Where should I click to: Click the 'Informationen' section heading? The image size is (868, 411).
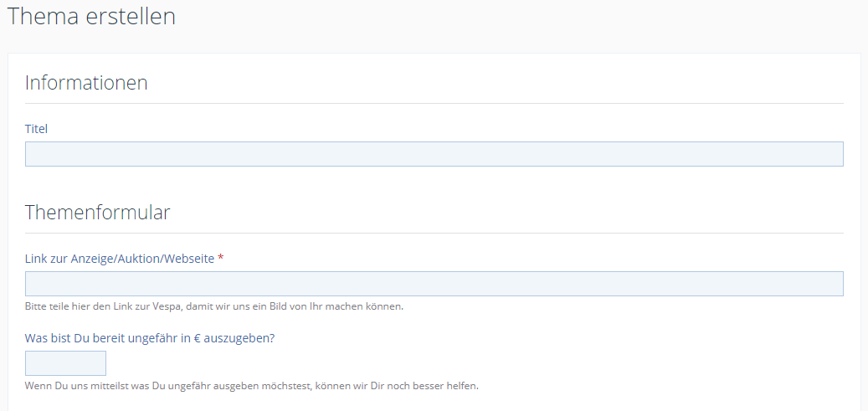click(86, 83)
